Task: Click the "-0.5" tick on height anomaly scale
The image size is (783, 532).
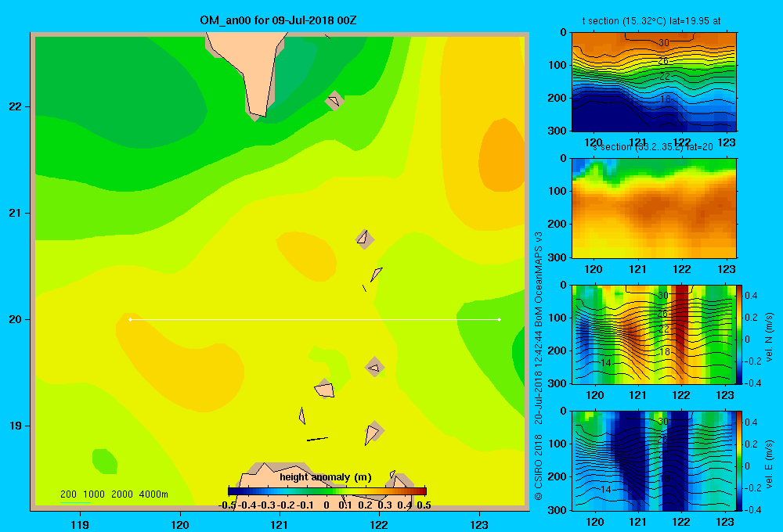Action: 228,505
